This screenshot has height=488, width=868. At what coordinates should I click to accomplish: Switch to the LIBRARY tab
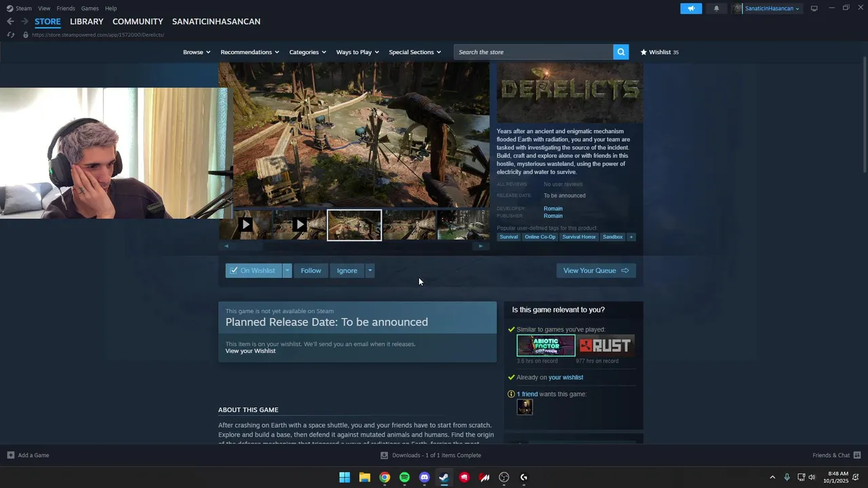coord(87,22)
